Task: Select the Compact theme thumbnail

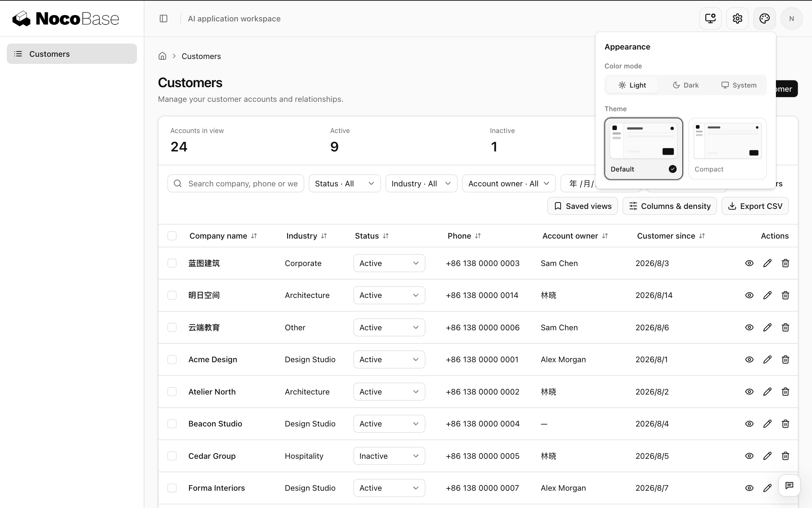Action: 727,148
